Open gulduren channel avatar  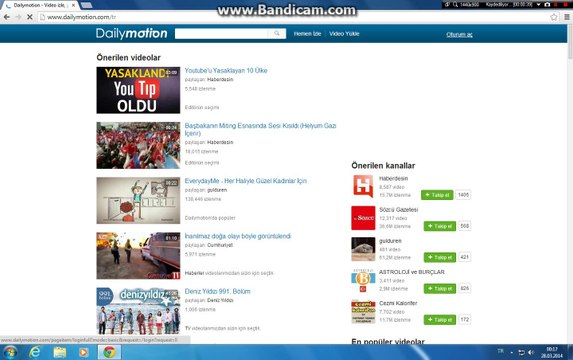tap(363, 249)
